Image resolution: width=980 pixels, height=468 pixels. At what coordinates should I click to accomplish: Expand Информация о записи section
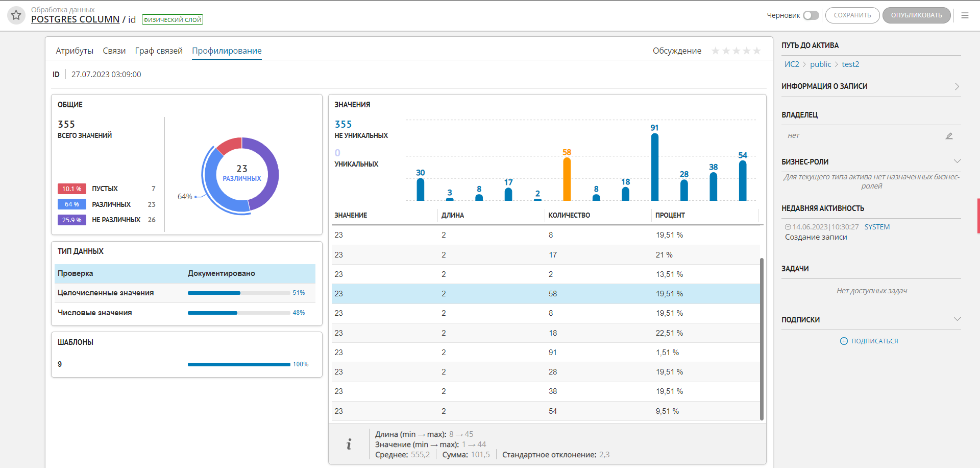957,86
